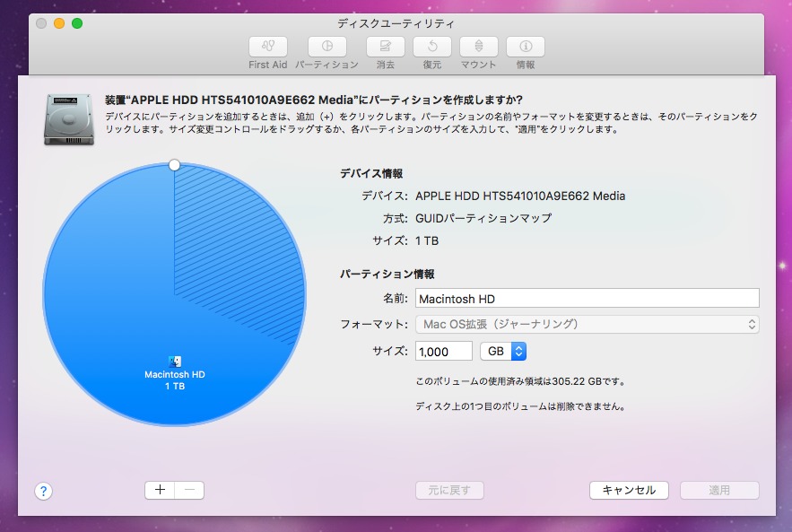Viewport: 792px width, 532px height.
Task: Click the Finder icon in the pie chart
Action: coord(175,362)
